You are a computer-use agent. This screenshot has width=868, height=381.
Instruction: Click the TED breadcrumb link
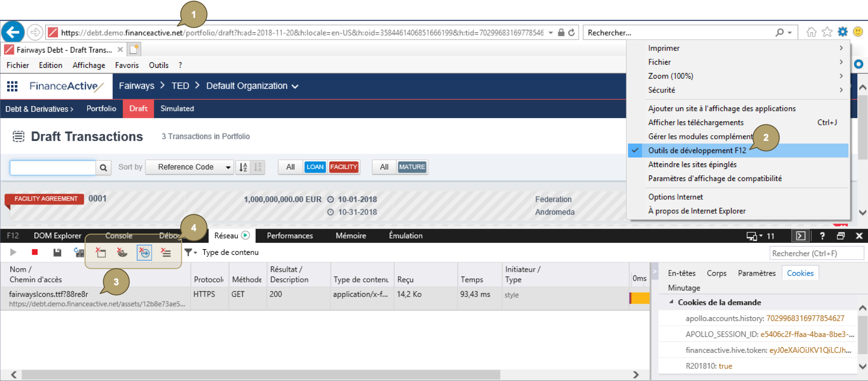180,86
